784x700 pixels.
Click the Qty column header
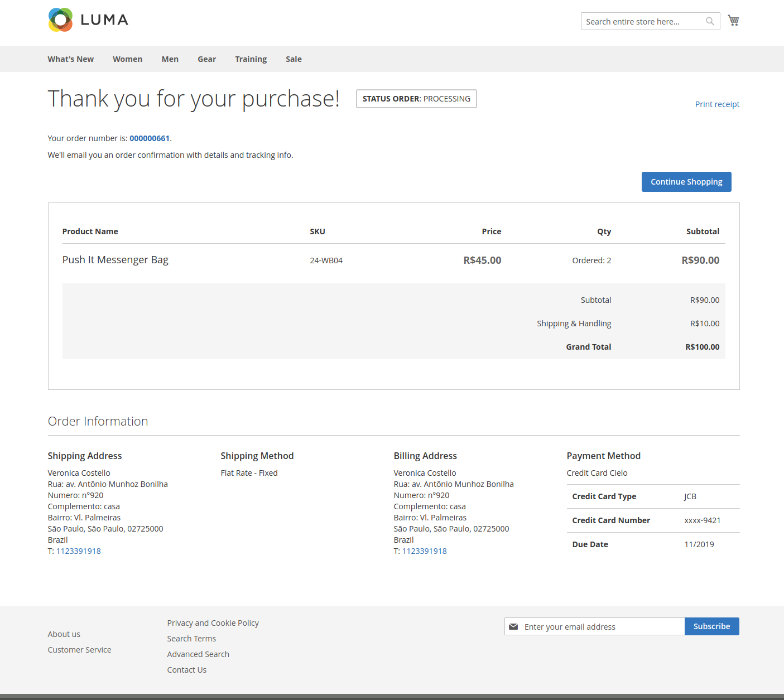pyautogui.click(x=604, y=231)
